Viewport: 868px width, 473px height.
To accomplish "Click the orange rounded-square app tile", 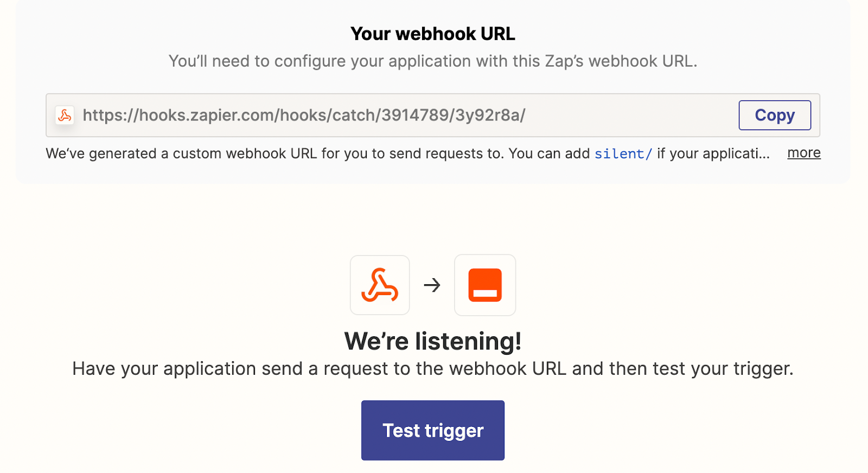I will pos(484,285).
